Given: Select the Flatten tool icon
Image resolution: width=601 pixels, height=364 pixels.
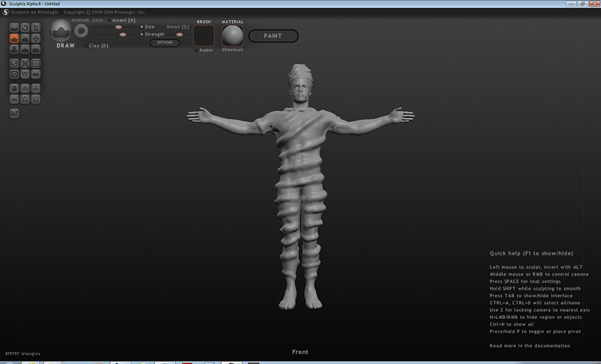Looking at the screenshot, I should pyautogui.click(x=26, y=38).
